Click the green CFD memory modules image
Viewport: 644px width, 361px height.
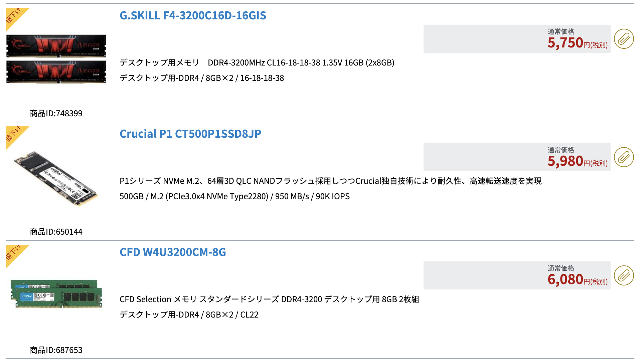coord(56,294)
